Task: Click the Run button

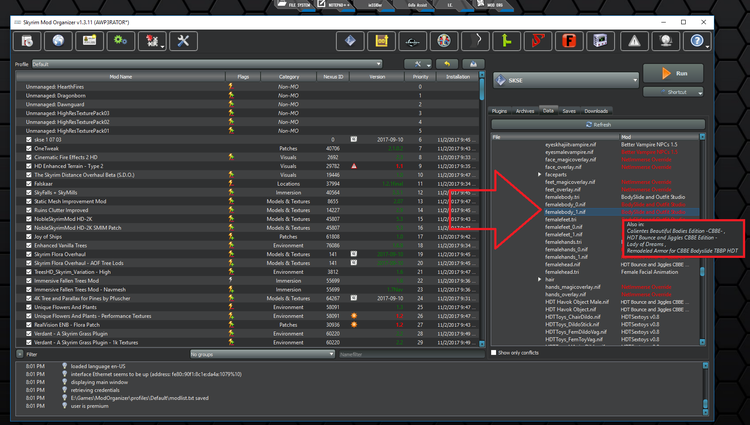Action: (673, 73)
